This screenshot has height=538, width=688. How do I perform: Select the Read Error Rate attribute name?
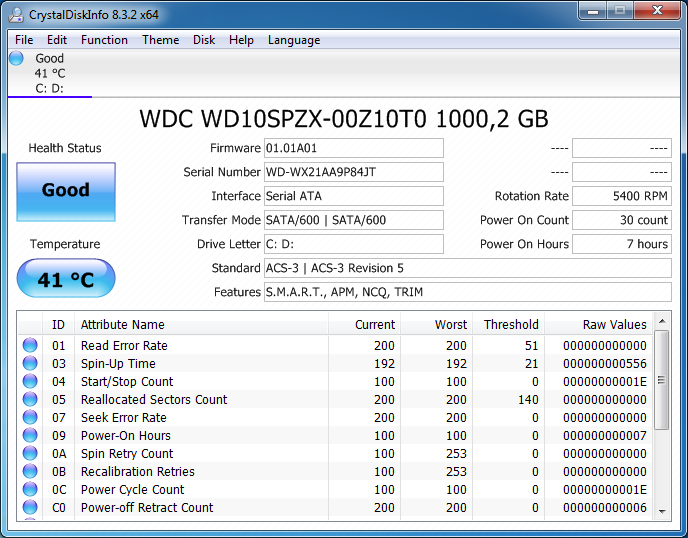pos(124,345)
